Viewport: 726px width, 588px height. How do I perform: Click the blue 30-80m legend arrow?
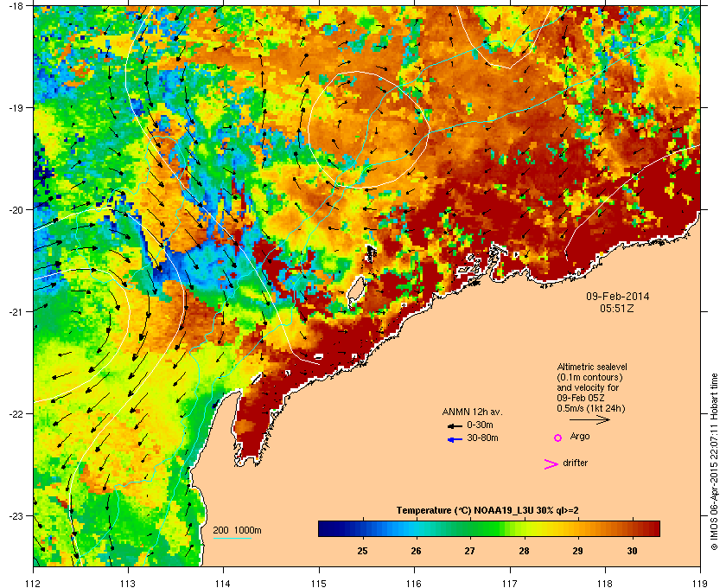455,440
